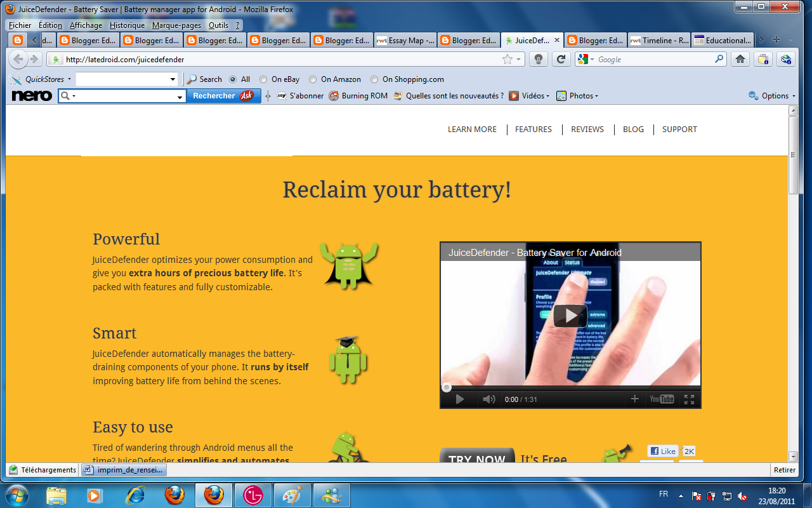
Task: Click the Burning ROM toolbar icon
Action: tap(358, 96)
